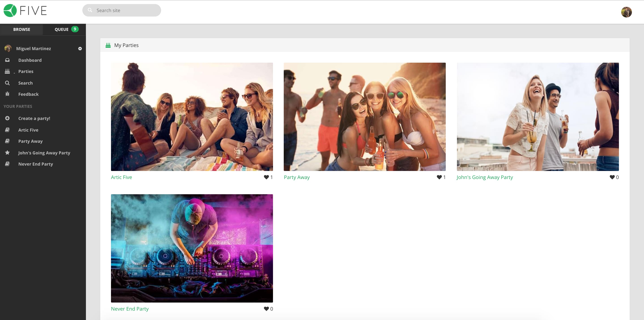
Task: Open Feedback from sidebar menu
Action: (28, 94)
